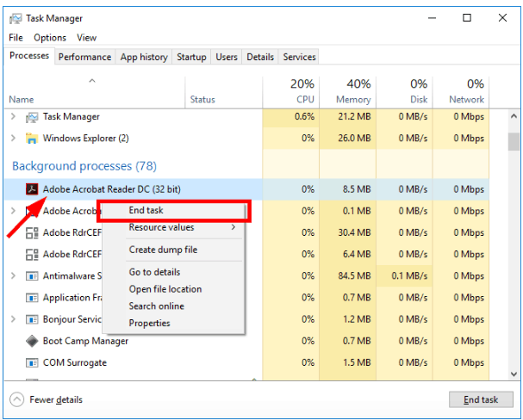Image resolution: width=523 pixels, height=420 pixels.
Task: Collapse view with Fewer details toggle
Action: 17,399
